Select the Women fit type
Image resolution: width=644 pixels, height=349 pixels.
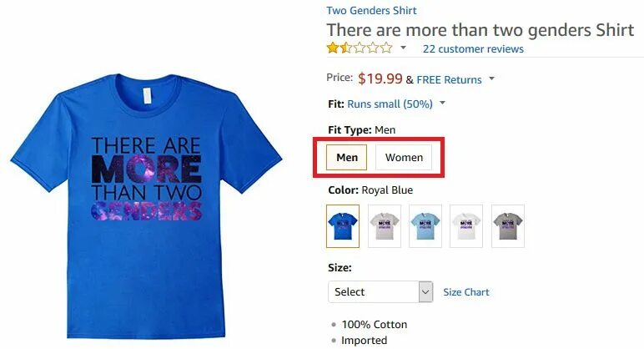[x=404, y=157]
